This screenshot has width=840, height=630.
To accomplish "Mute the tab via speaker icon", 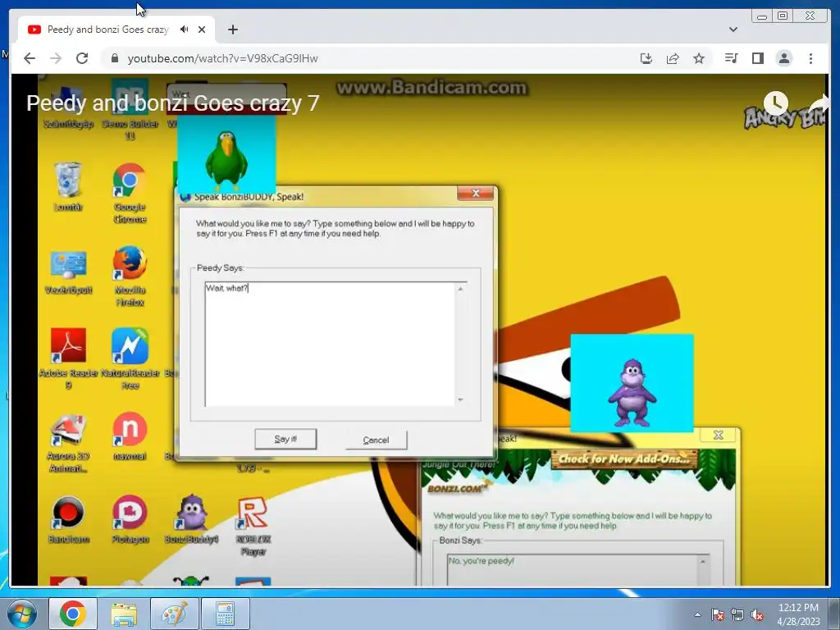I will pos(185,30).
